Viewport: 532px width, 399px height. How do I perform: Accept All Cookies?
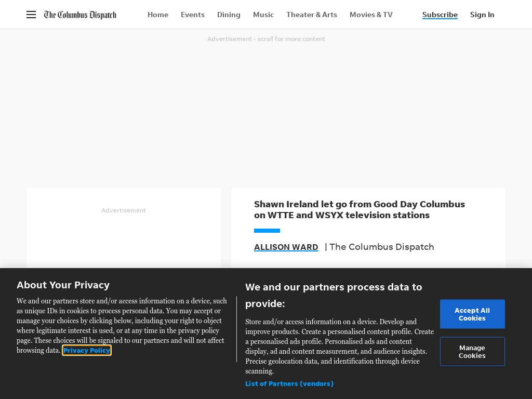(472, 314)
